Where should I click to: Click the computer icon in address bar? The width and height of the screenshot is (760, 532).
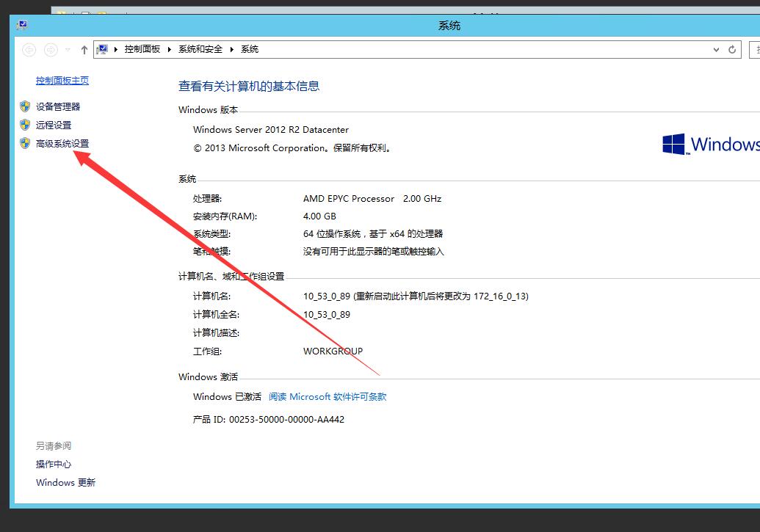[x=104, y=49]
